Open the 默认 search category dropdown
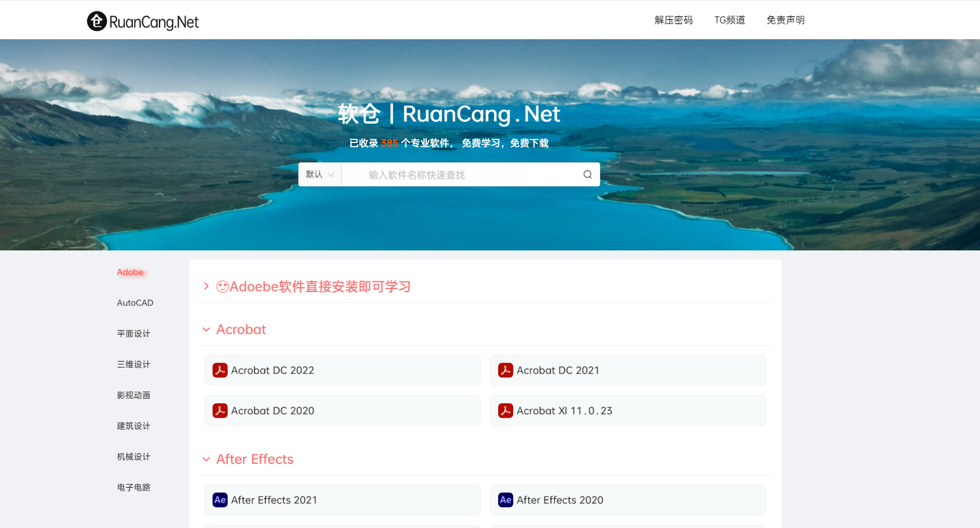980x528 pixels. click(x=320, y=174)
